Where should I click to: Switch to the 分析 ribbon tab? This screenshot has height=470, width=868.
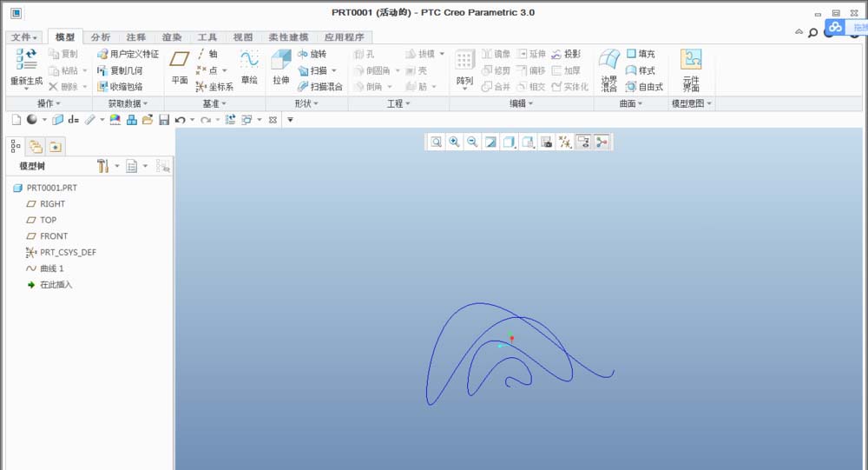pos(100,37)
